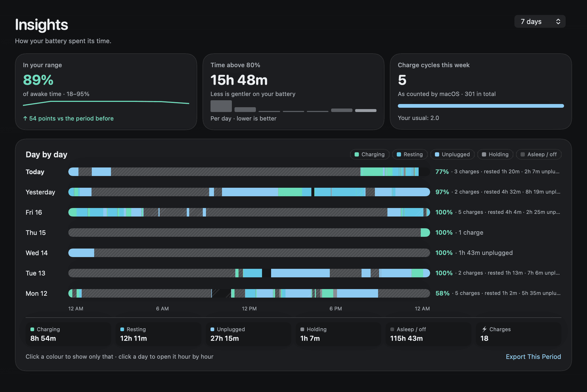The image size is (587, 392).
Task: Open the 7 days period dropdown
Action: point(540,22)
